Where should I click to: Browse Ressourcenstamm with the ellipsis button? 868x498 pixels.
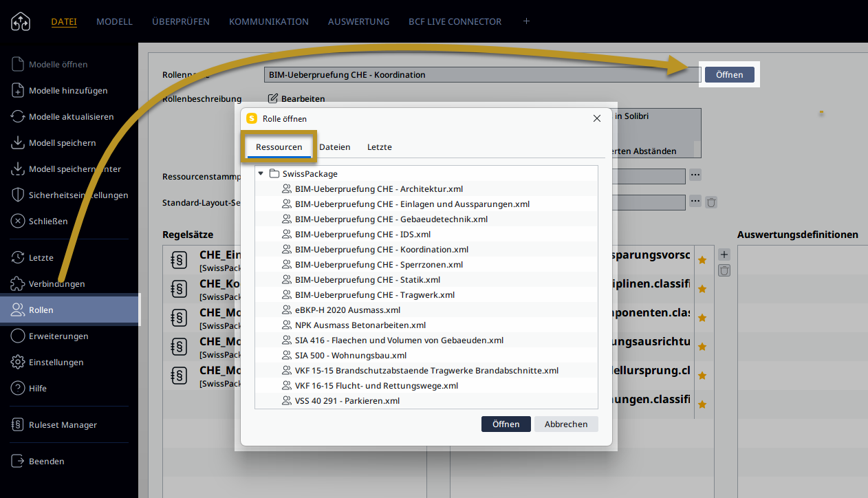point(695,175)
